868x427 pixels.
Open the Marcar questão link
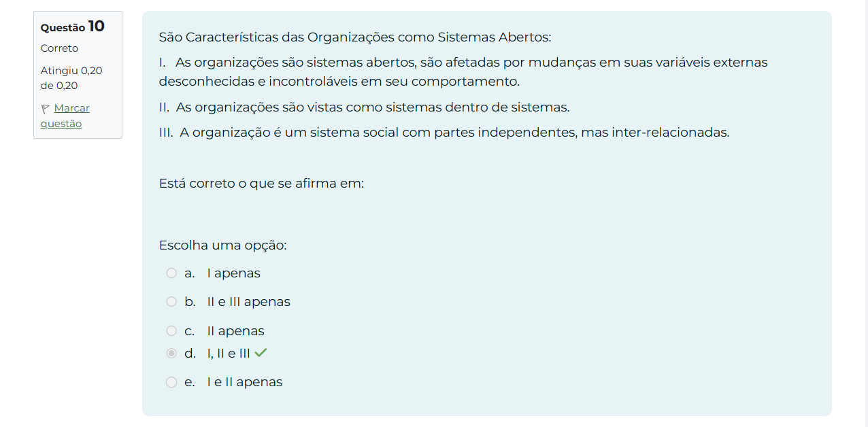pyautogui.click(x=71, y=108)
